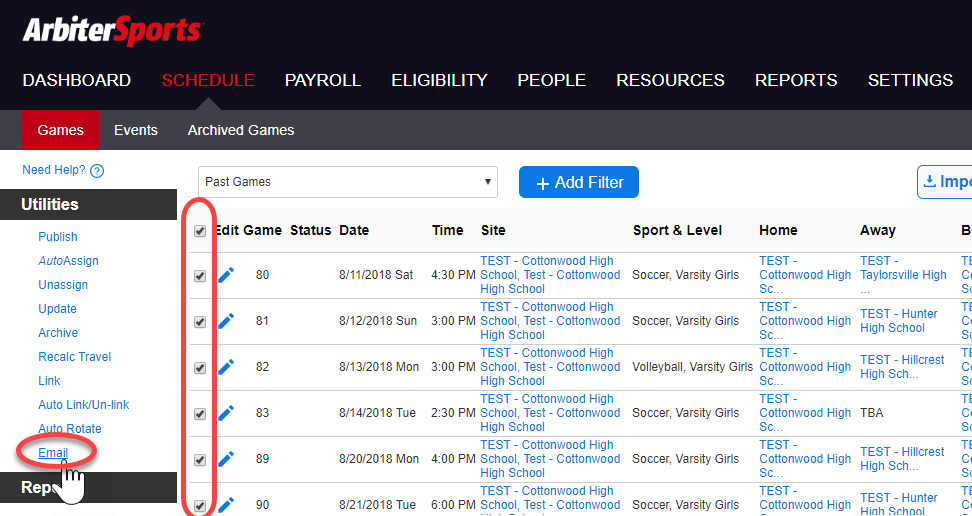
Task: Open the Need Help question mark icon
Action: 97,171
